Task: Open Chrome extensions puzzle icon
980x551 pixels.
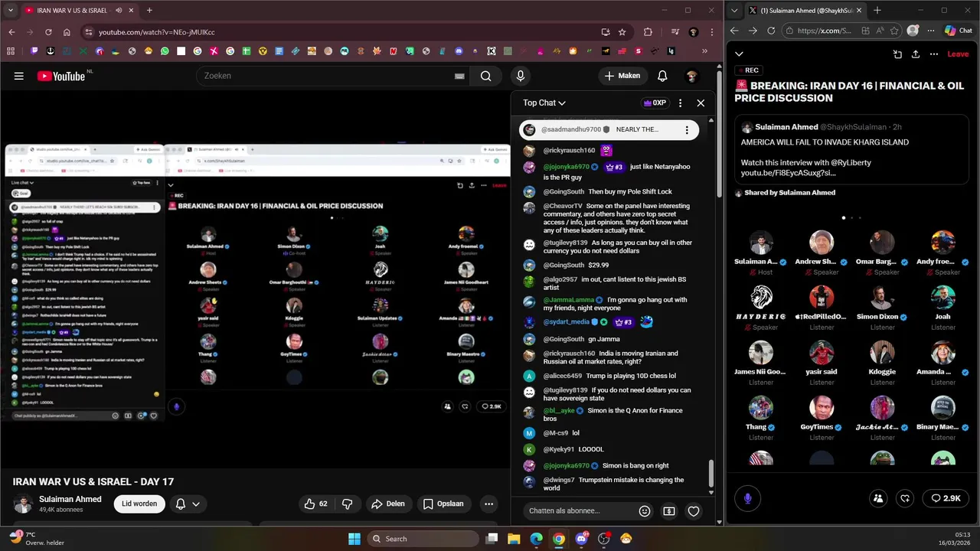Action: pos(648,32)
